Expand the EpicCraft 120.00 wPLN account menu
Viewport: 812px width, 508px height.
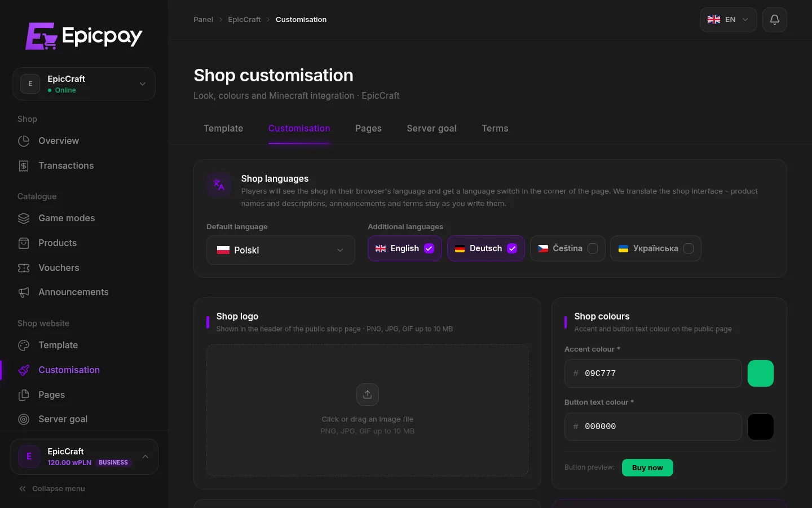[x=84, y=457]
